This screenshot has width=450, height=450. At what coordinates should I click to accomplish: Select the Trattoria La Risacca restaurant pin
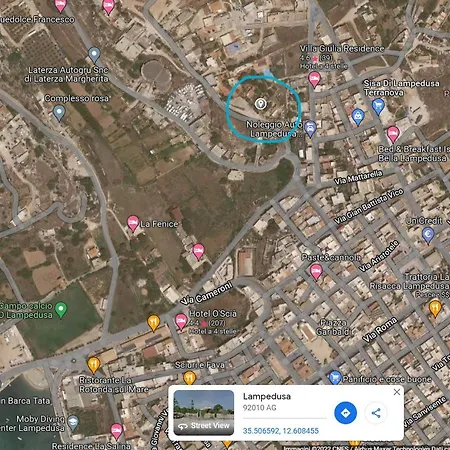point(435,308)
